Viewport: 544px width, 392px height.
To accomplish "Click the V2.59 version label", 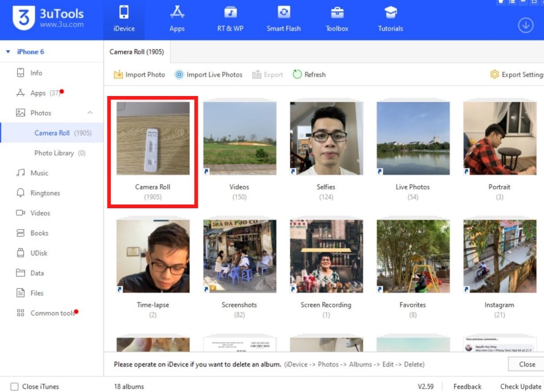I will [x=426, y=387].
